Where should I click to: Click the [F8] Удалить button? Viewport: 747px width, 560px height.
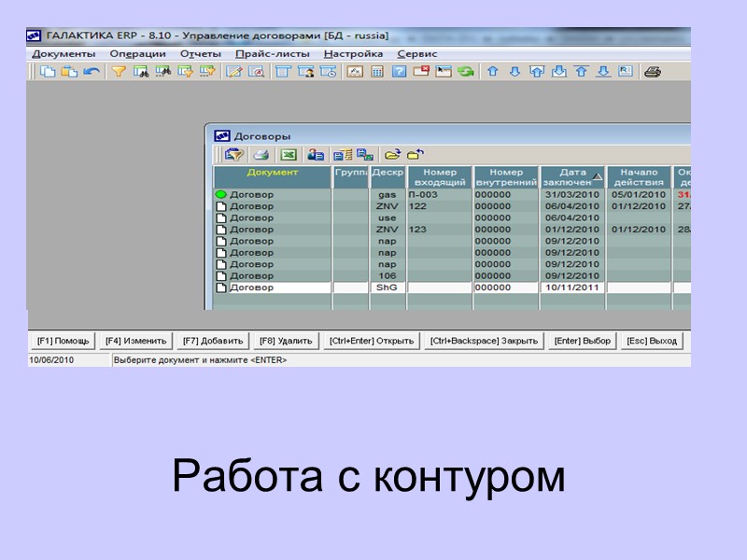click(x=286, y=341)
